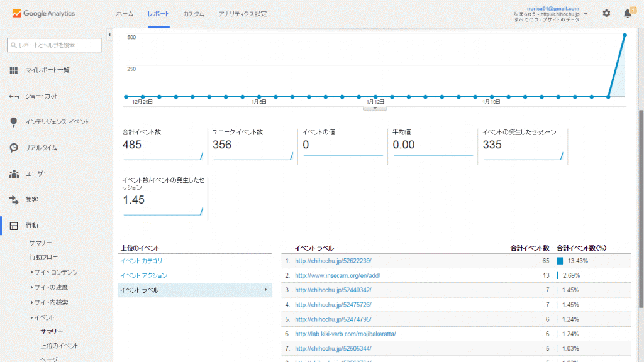This screenshot has height=362, width=644.
Task: Open マイレポート一覧 grid icon in sidebar
Action: 13,70
